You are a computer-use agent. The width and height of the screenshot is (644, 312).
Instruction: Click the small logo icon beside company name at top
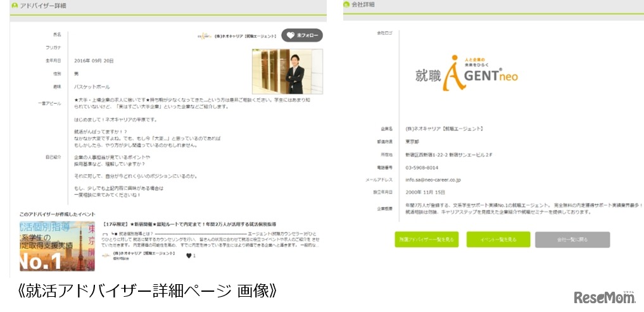click(x=205, y=36)
